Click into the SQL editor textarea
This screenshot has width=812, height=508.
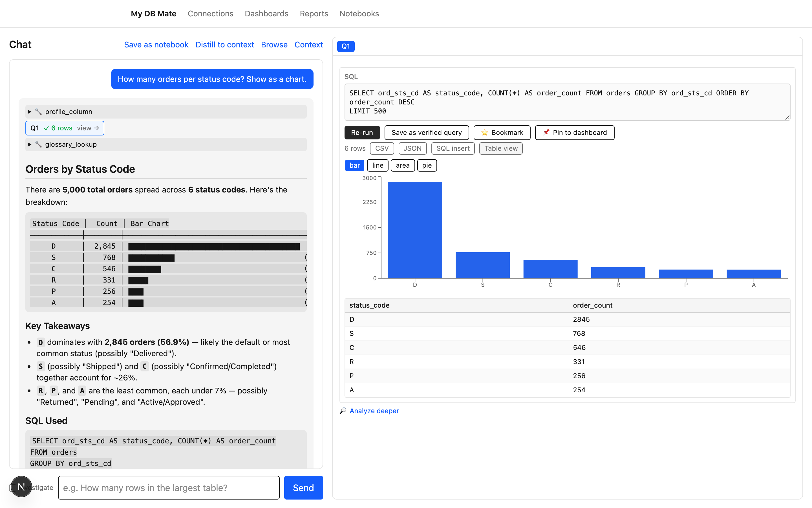[x=567, y=102]
